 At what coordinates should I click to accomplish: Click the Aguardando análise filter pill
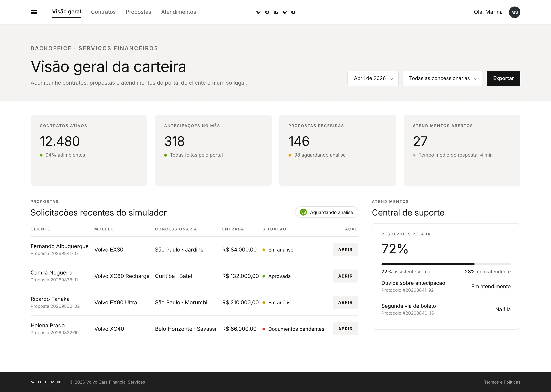point(326,212)
